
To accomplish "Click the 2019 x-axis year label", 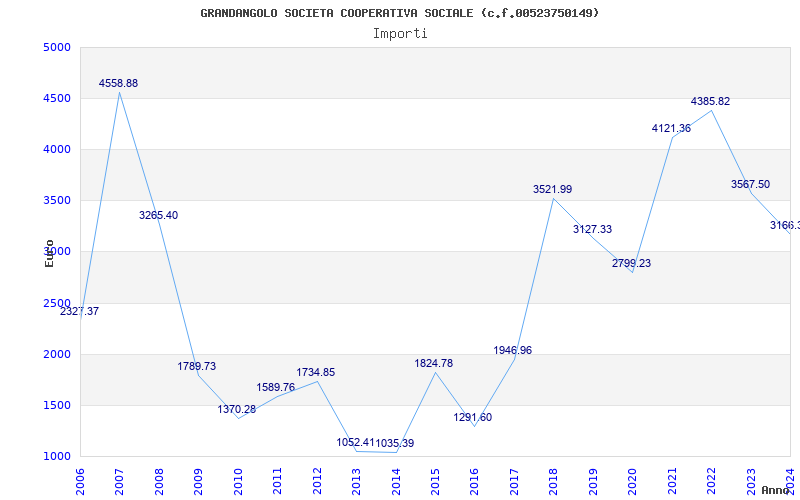I will (593, 481).
